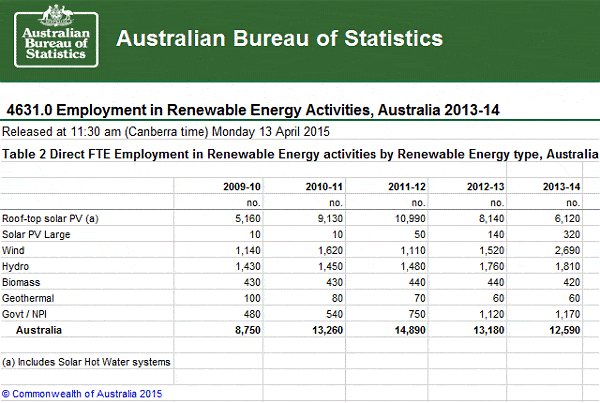Screen dimensions: 600x403
Task: Click the Australia total row label
Action: [39, 330]
